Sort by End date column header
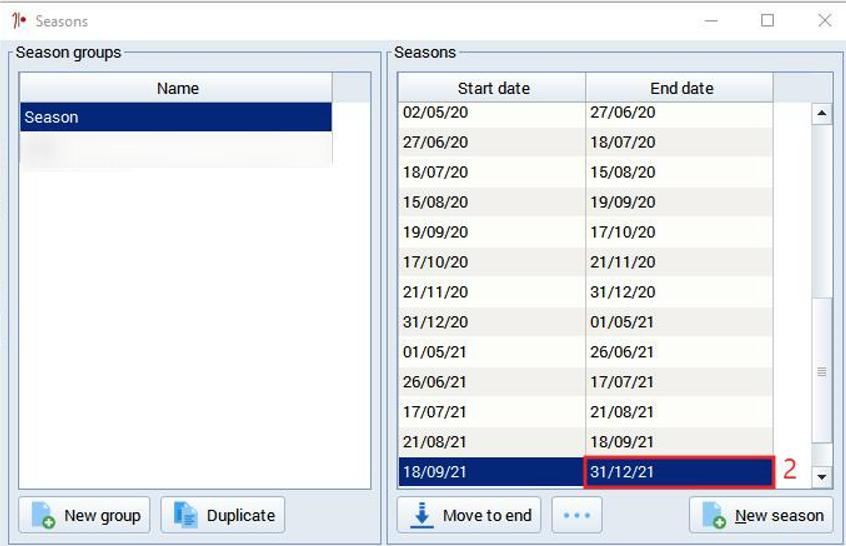Viewport: 846px width, 546px height. tap(680, 88)
